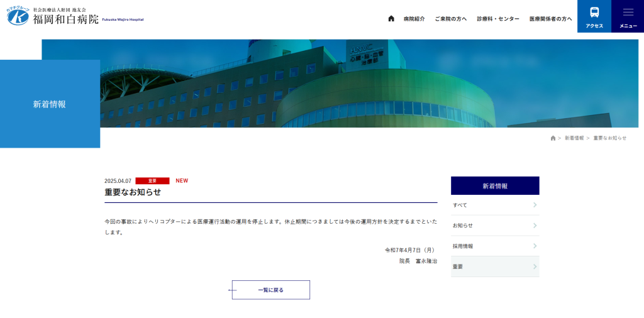This screenshot has width=644, height=318.
Task: Follow the 新着情報 breadcrumb link
Action: (574, 138)
